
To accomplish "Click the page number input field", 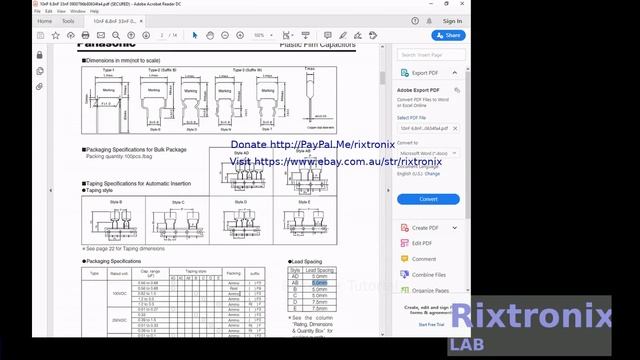I will [x=162, y=36].
